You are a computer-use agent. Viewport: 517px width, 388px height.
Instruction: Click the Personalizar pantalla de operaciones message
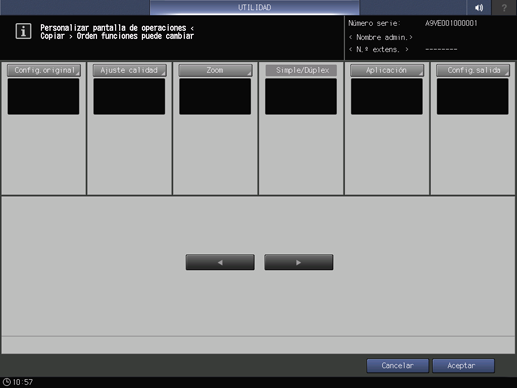117,32
